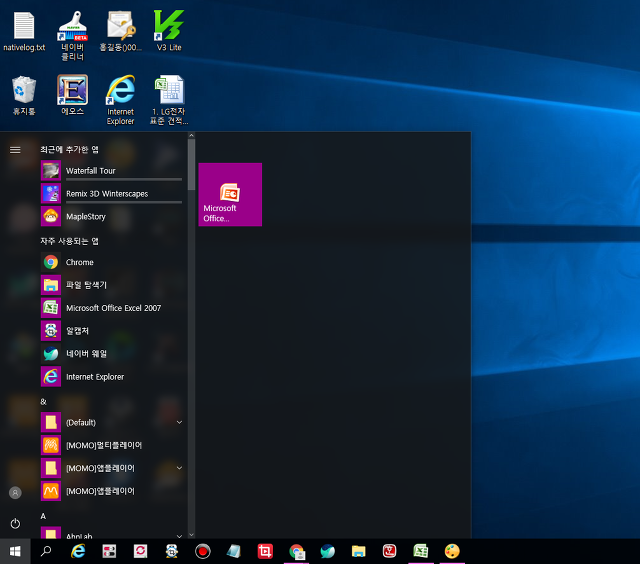Image resolution: width=640 pixels, height=564 pixels.
Task: Open 알캡처 from the taskbar
Action: pos(171,551)
